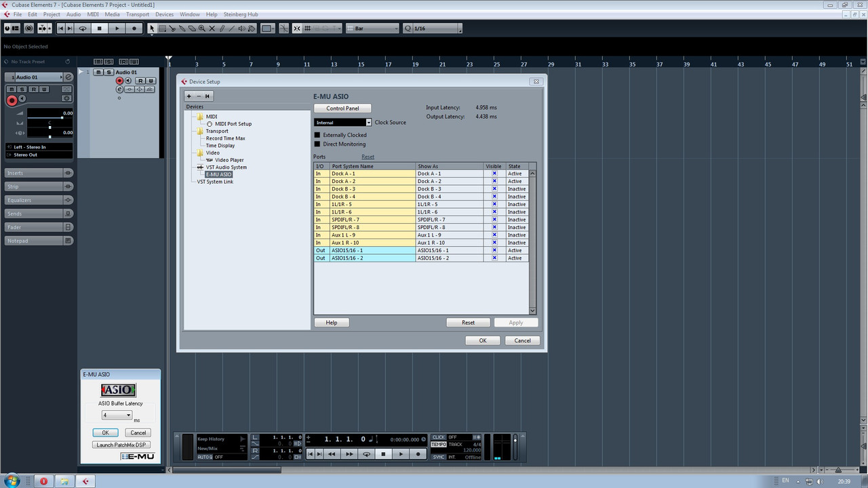Click Record in the top toolbar

point(134,28)
